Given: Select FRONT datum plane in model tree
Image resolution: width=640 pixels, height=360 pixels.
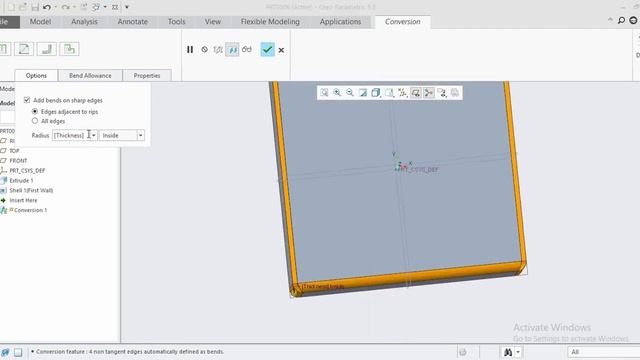Looking at the screenshot, I should pyautogui.click(x=18, y=160).
